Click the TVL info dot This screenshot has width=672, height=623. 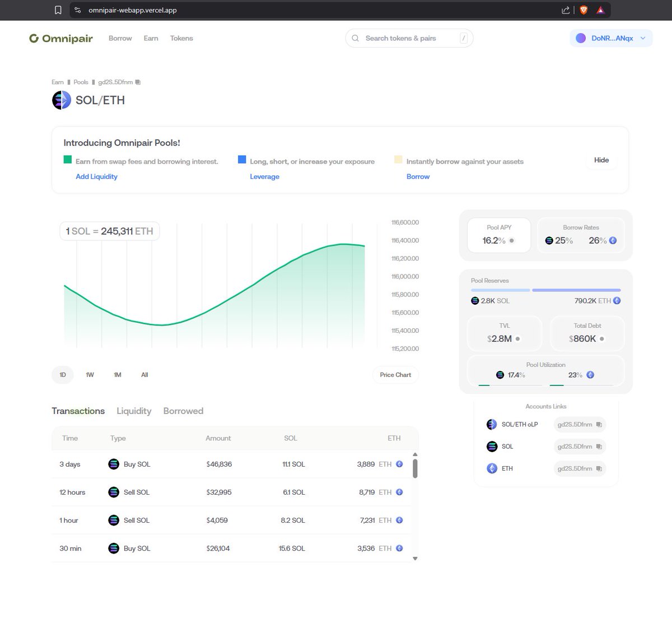coord(518,339)
